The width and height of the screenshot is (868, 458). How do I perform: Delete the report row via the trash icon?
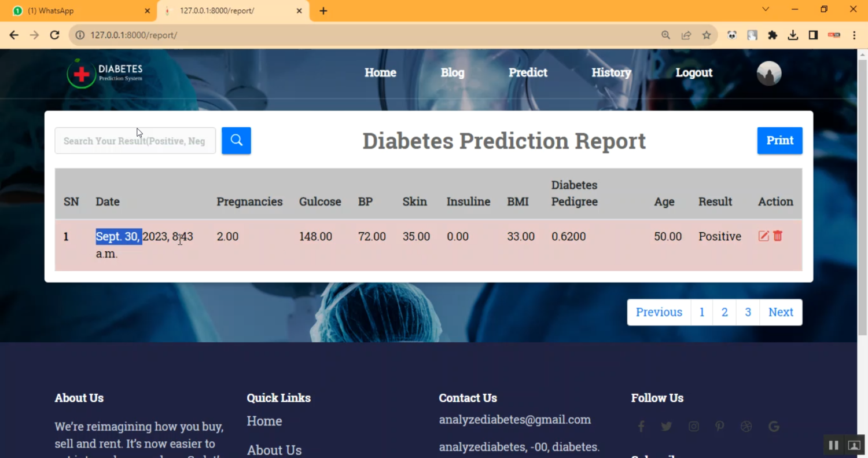coord(777,236)
